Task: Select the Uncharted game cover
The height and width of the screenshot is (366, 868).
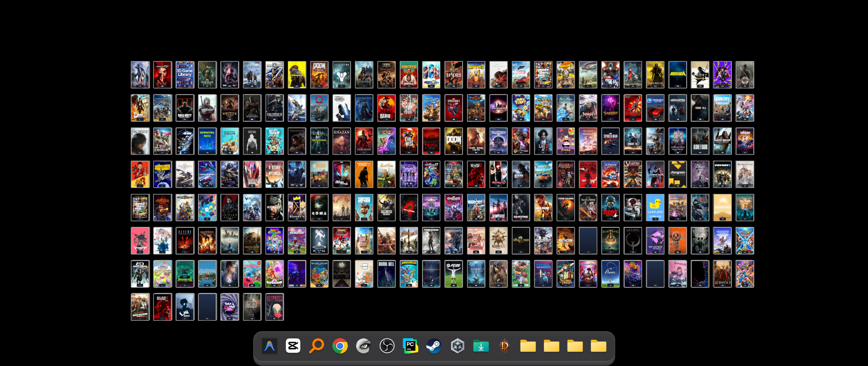Action: [x=678, y=108]
